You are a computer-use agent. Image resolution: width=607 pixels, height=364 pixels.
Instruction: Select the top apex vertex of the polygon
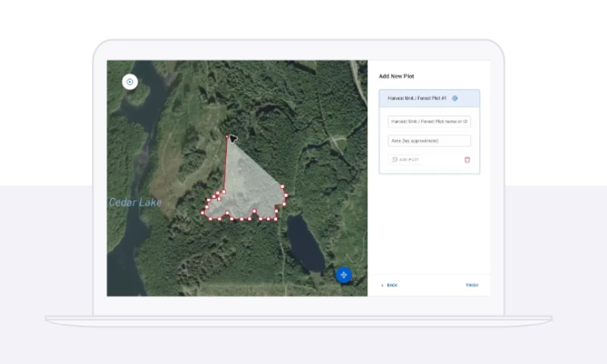[227, 137]
